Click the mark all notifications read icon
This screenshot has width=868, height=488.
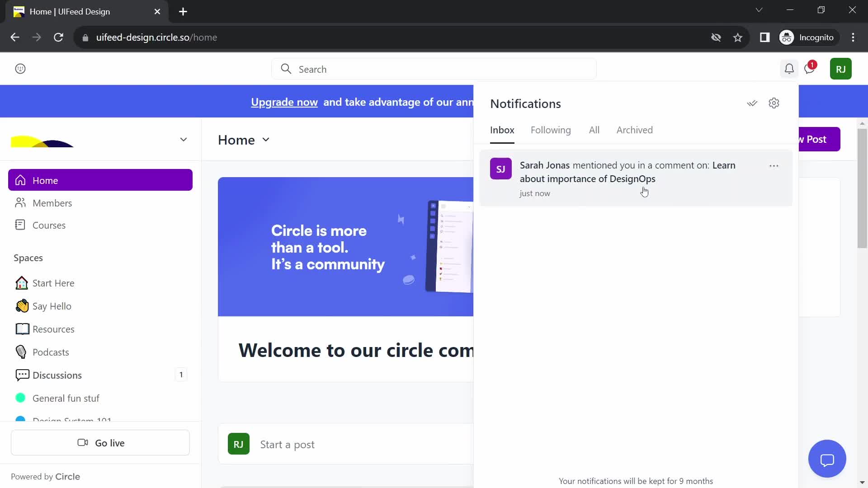tap(752, 103)
